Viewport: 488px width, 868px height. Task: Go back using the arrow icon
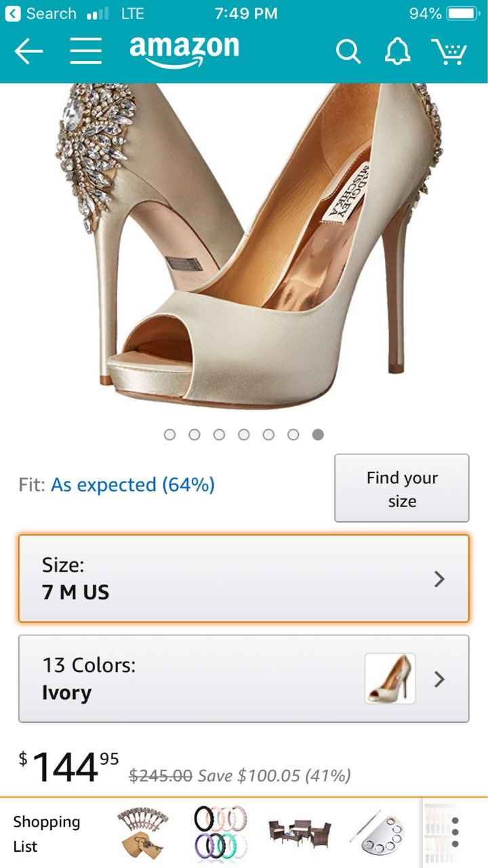(28, 51)
